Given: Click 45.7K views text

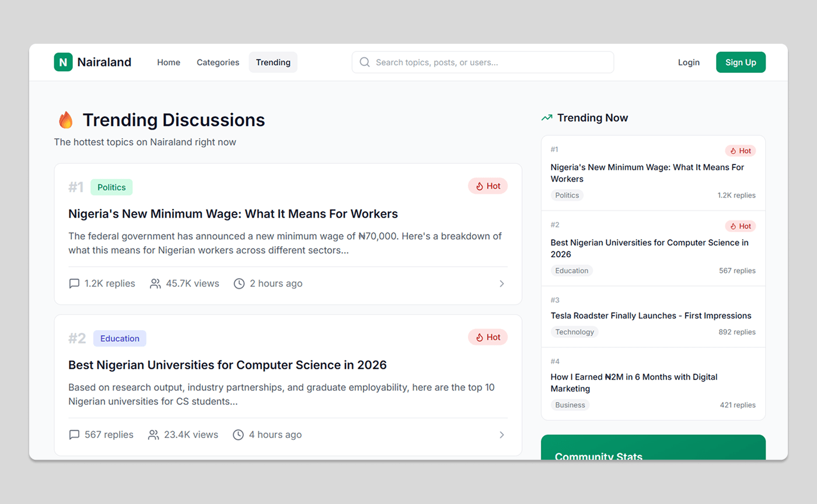Looking at the screenshot, I should pyautogui.click(x=193, y=283).
